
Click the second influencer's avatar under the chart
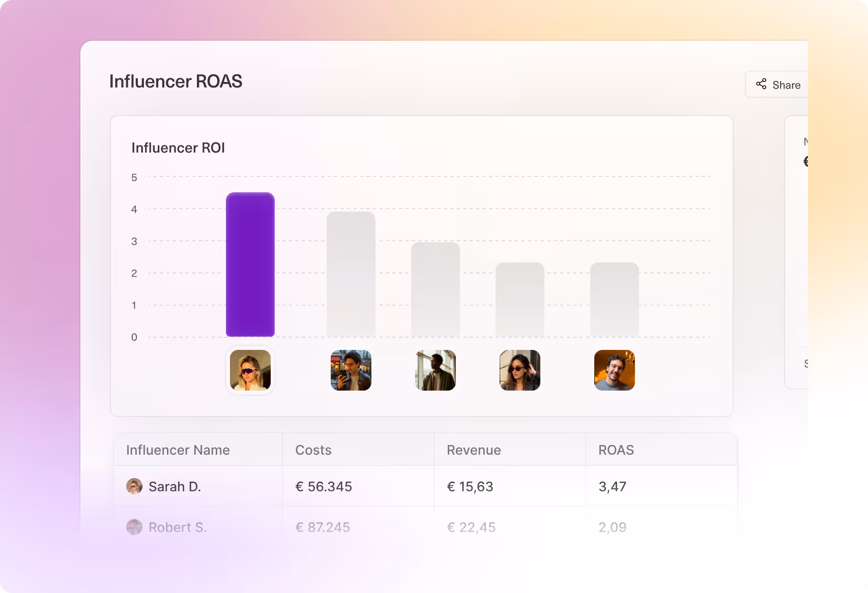351,370
